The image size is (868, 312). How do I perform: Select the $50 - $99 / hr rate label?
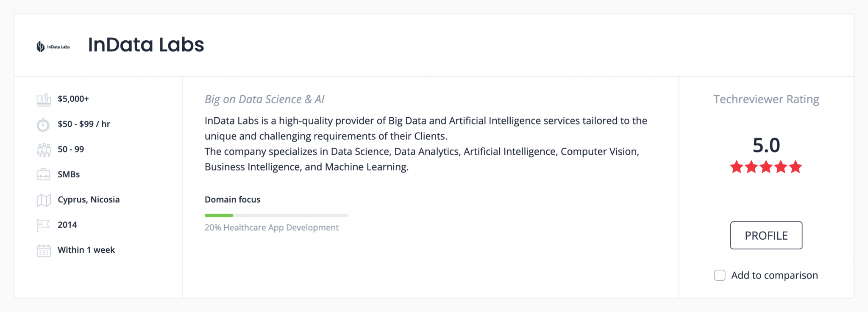(83, 124)
